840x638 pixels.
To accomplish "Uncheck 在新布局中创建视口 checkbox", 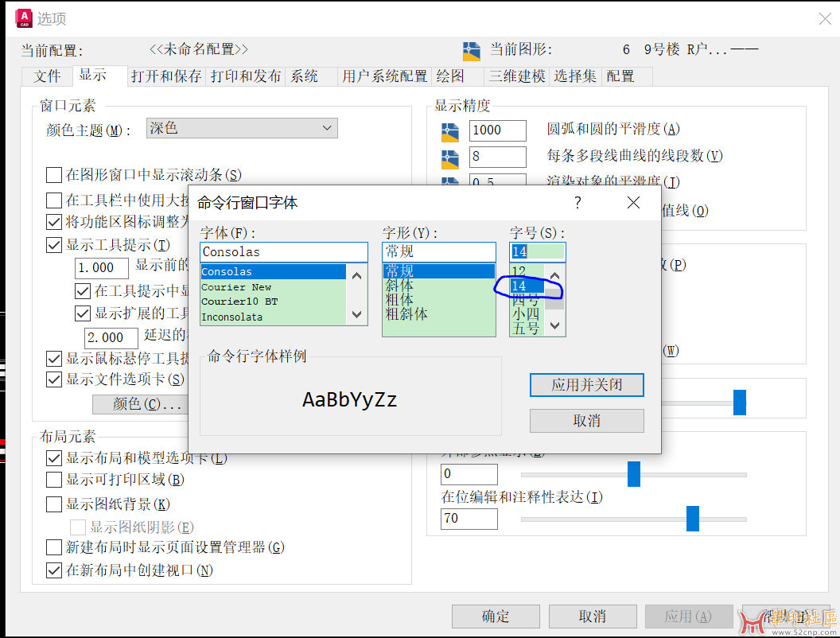I will [x=53, y=570].
